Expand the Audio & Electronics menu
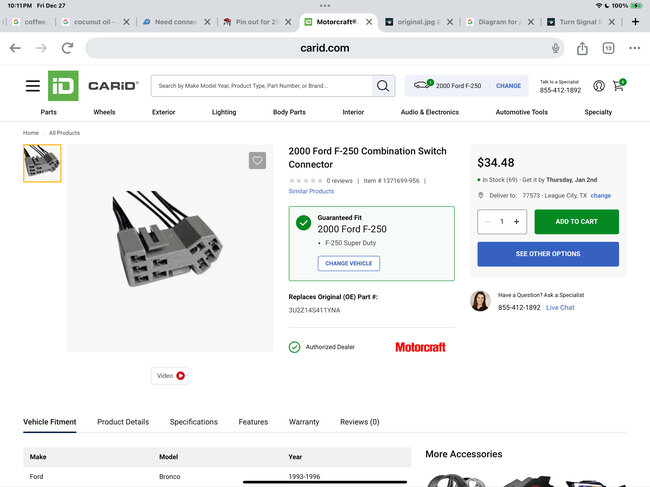Screen dimensions: 650x487 click(x=429, y=112)
